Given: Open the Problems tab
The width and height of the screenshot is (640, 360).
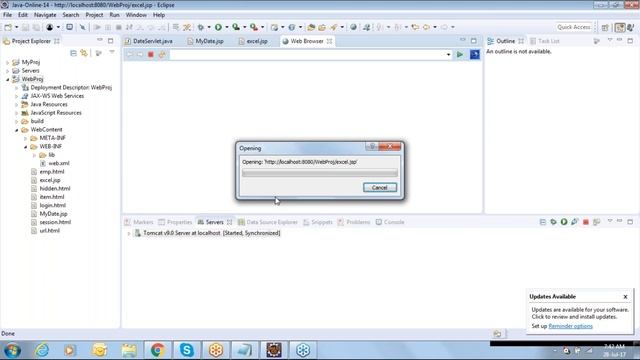Looking at the screenshot, I should (x=353, y=222).
